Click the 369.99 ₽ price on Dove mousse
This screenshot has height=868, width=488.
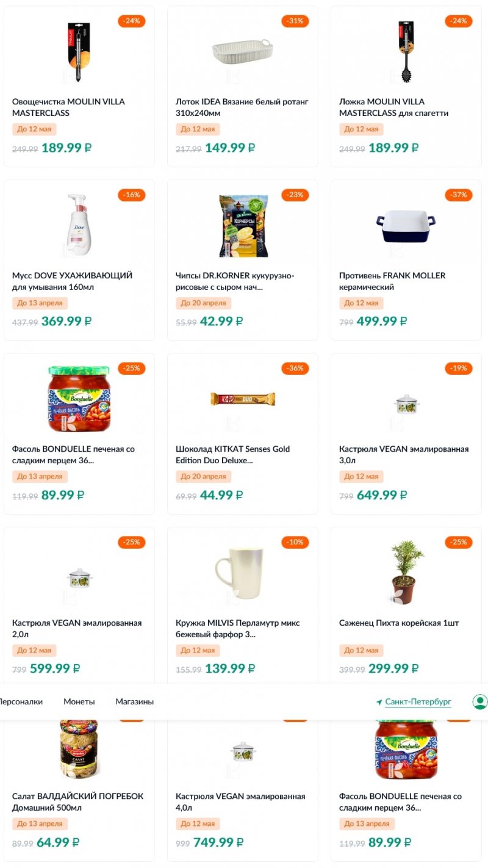pyautogui.click(x=66, y=321)
